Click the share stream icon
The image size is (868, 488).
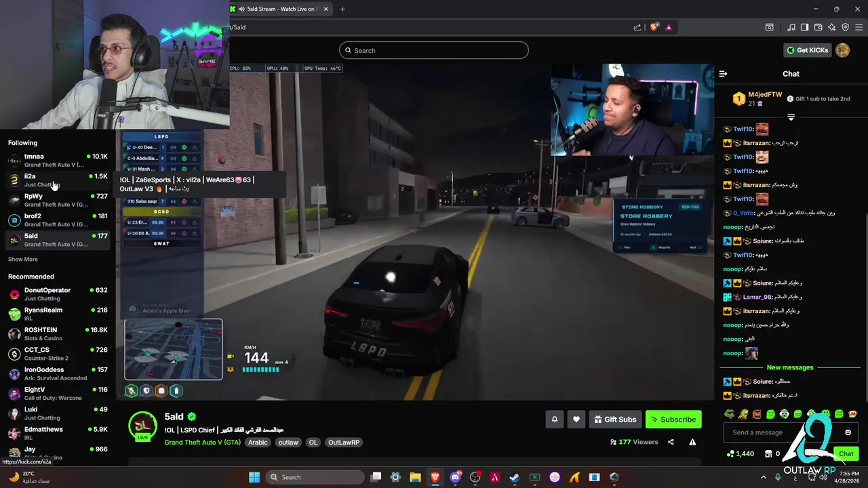pyautogui.click(x=671, y=442)
